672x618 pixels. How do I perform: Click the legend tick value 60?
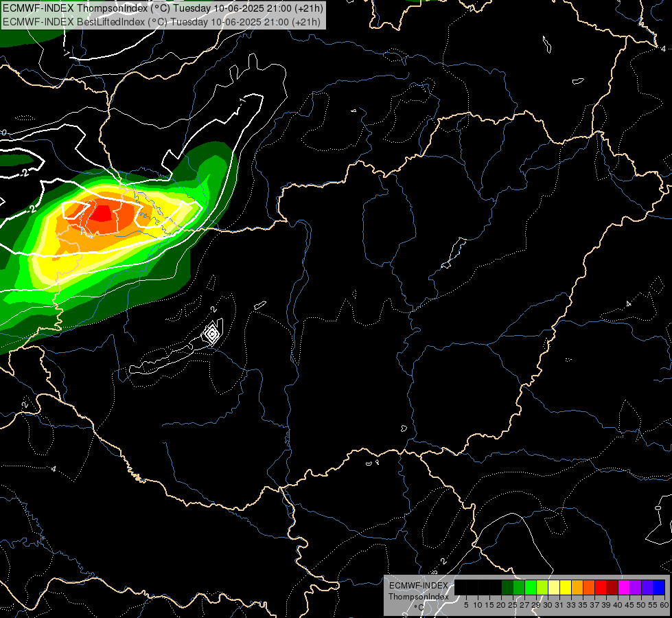pyautogui.click(x=664, y=605)
